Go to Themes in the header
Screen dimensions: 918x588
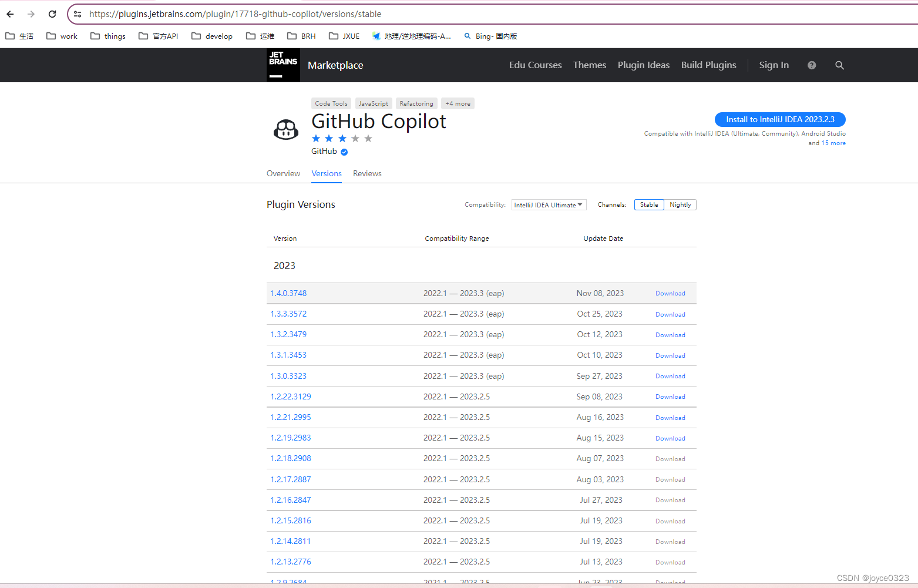click(x=590, y=65)
